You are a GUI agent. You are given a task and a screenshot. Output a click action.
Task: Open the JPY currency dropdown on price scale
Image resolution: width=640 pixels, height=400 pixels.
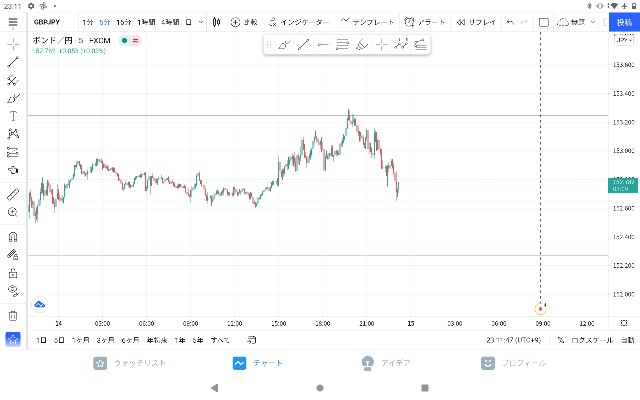pos(624,40)
